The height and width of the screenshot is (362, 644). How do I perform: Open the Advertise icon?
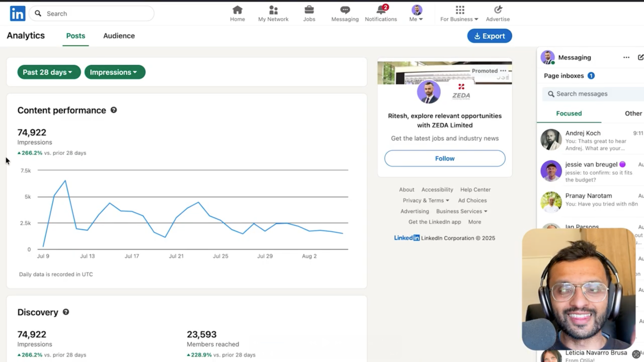click(498, 10)
